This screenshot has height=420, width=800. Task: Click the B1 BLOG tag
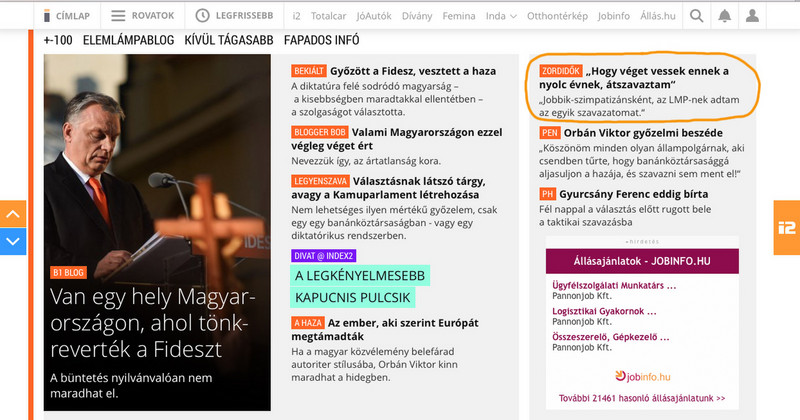click(x=68, y=273)
